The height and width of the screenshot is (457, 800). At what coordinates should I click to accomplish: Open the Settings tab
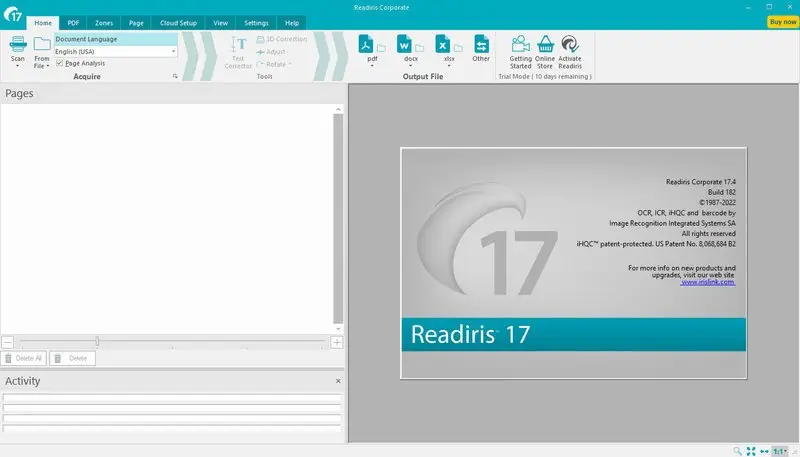tap(256, 23)
